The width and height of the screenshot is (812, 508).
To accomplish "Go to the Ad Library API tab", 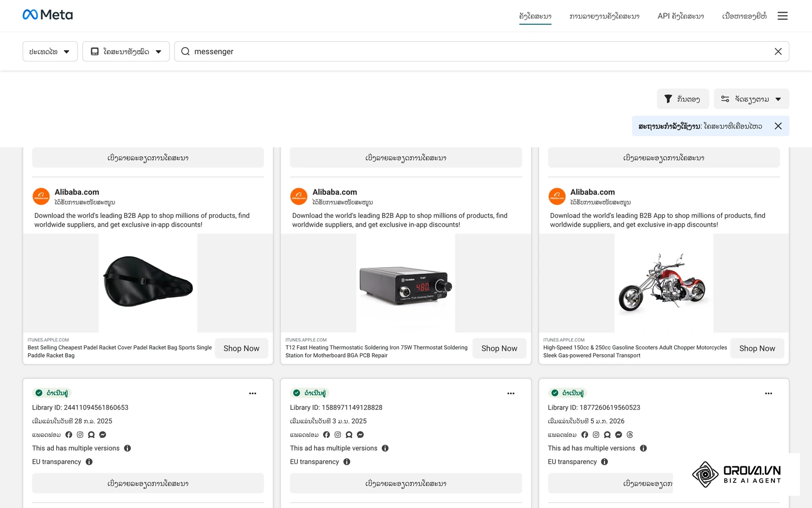I will click(x=681, y=16).
